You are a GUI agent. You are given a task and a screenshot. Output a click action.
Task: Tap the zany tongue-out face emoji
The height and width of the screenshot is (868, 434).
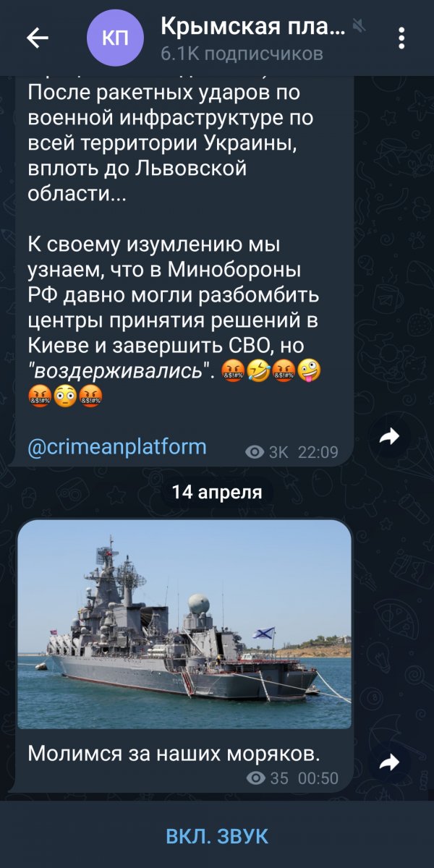(x=309, y=373)
